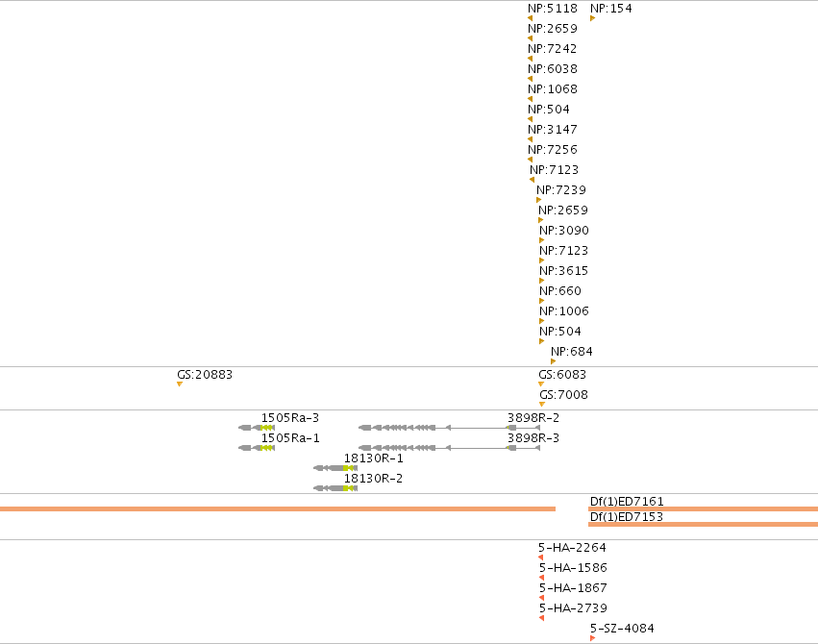
Task: Select the NP:154 insertion label
Action: [x=611, y=9]
